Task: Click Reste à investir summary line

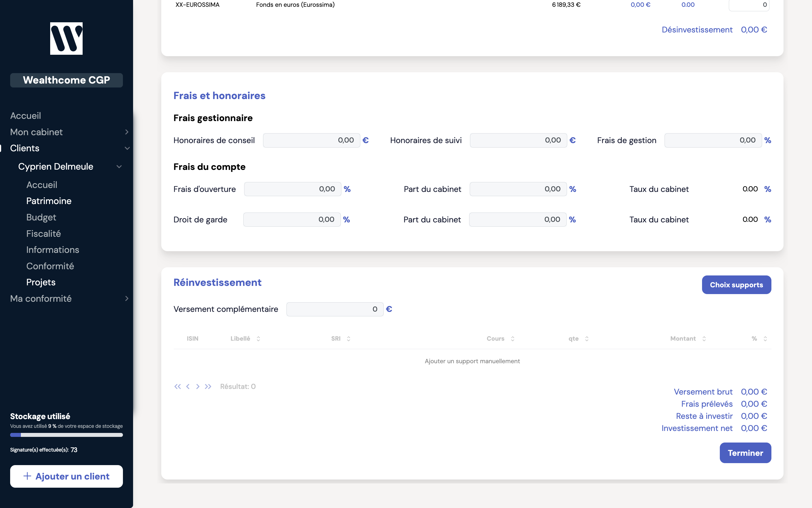Action: point(721,416)
